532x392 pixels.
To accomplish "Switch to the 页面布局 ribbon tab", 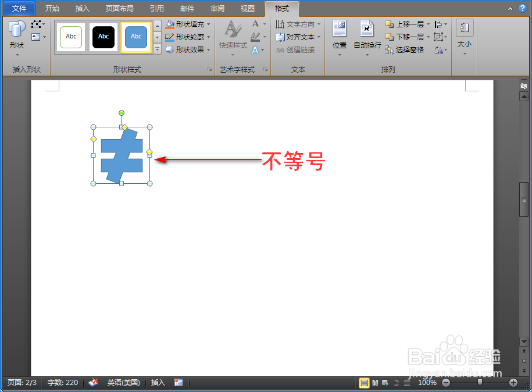I will click(x=119, y=8).
